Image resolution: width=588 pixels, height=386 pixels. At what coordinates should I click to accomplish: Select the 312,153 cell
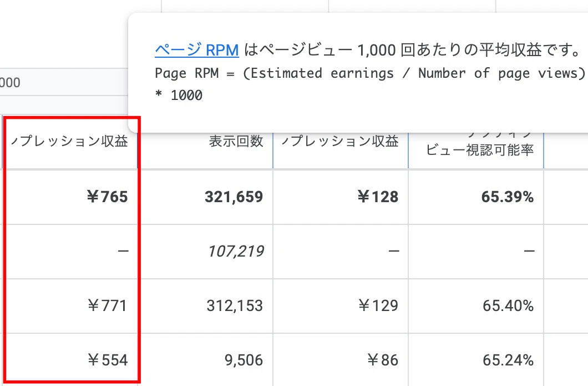(x=235, y=305)
